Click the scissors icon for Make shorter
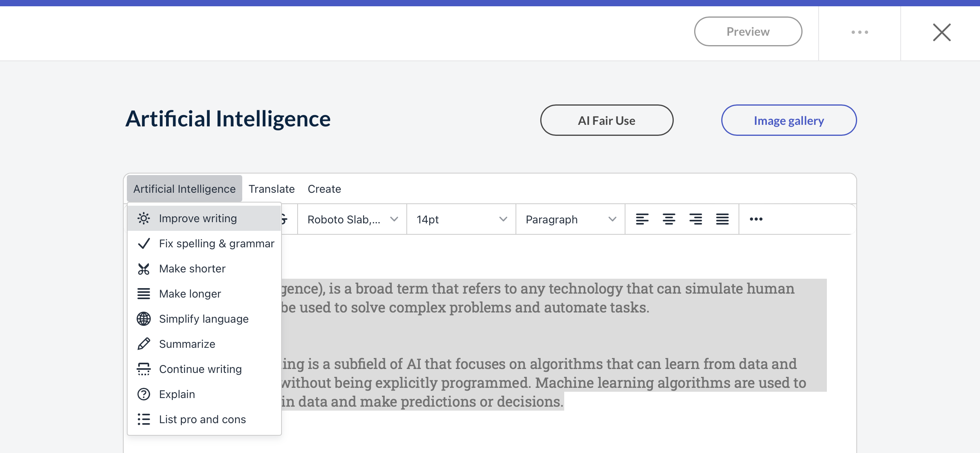This screenshot has width=980, height=453. [144, 269]
